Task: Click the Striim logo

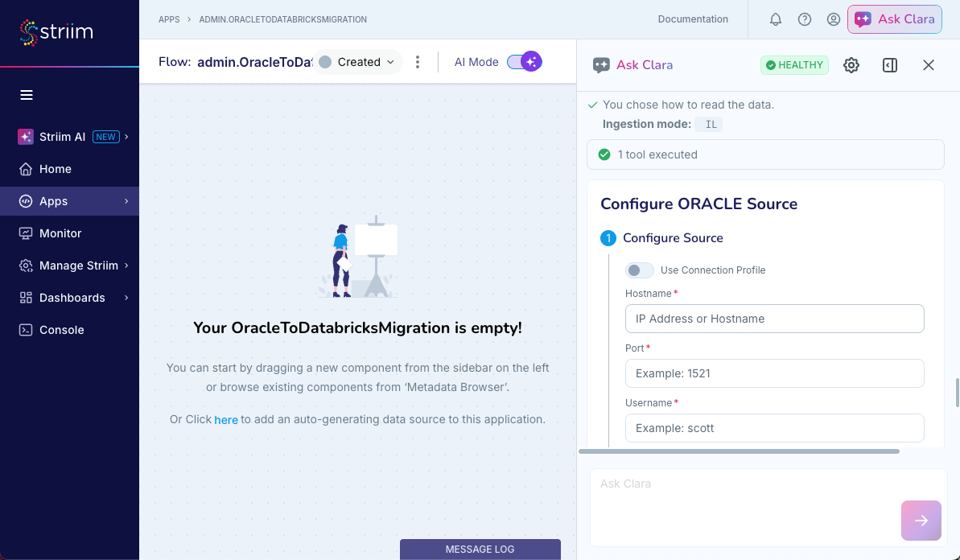Action: pyautogui.click(x=56, y=32)
